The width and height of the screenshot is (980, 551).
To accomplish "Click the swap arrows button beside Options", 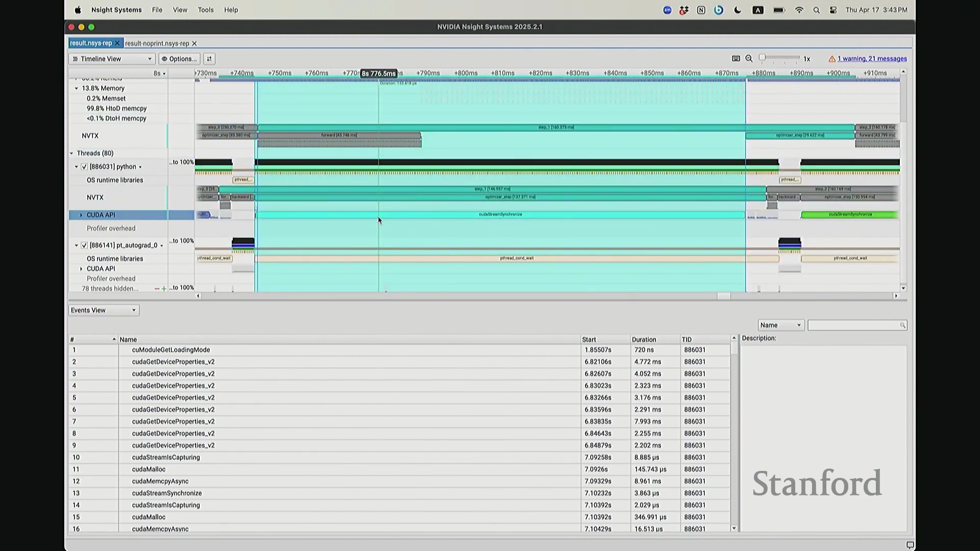I will (x=209, y=59).
